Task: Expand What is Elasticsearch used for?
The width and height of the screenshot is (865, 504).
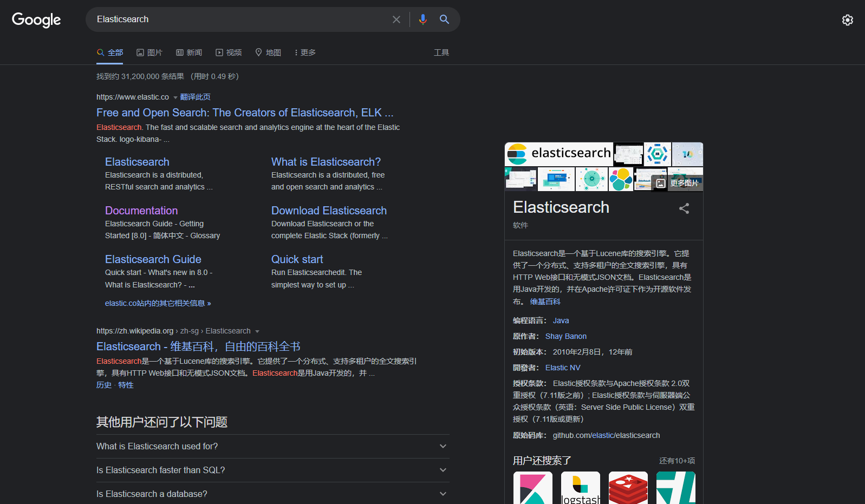Action: [273, 446]
